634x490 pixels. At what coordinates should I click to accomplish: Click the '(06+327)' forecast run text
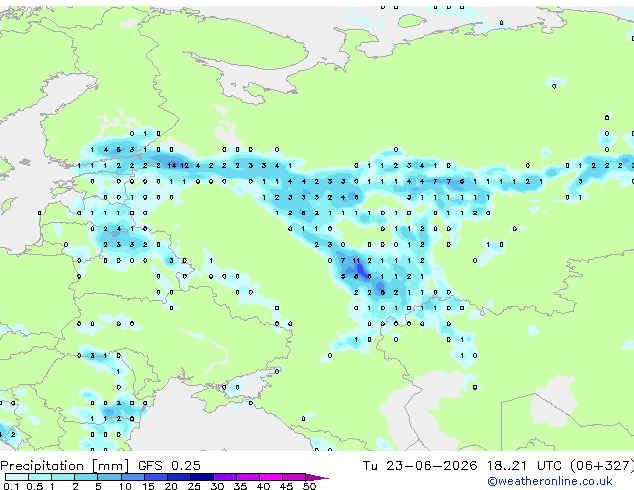click(x=602, y=466)
